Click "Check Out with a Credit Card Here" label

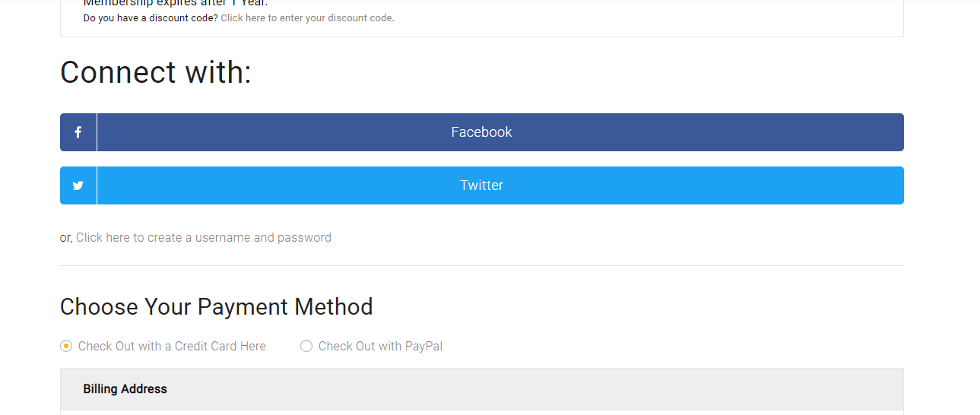(172, 346)
